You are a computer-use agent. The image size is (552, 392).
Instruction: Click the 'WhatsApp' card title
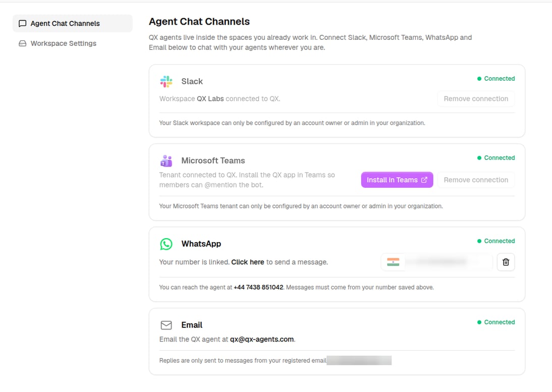[201, 244]
